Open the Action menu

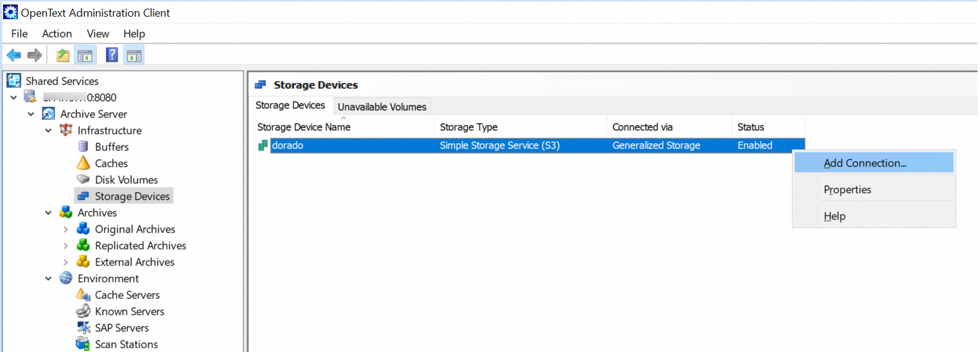[x=57, y=33]
